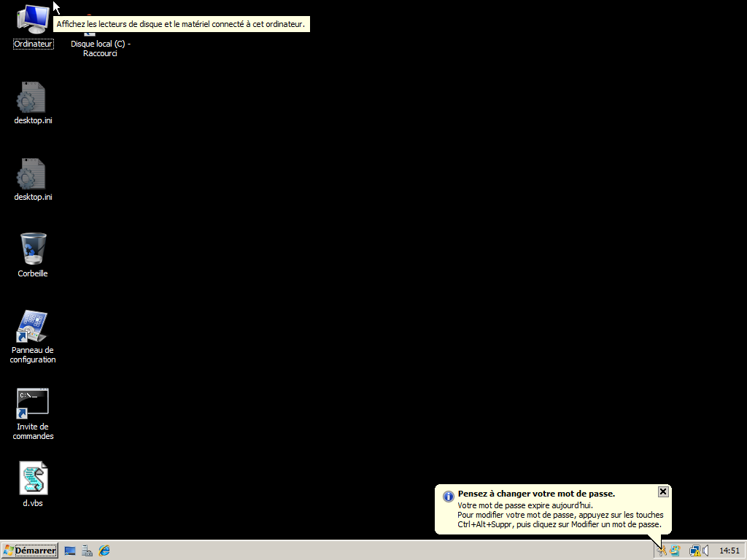Click the balloon title 'Pensez à changer votre mot de passe'
Viewport: 747px width, 560px height.
(536, 494)
